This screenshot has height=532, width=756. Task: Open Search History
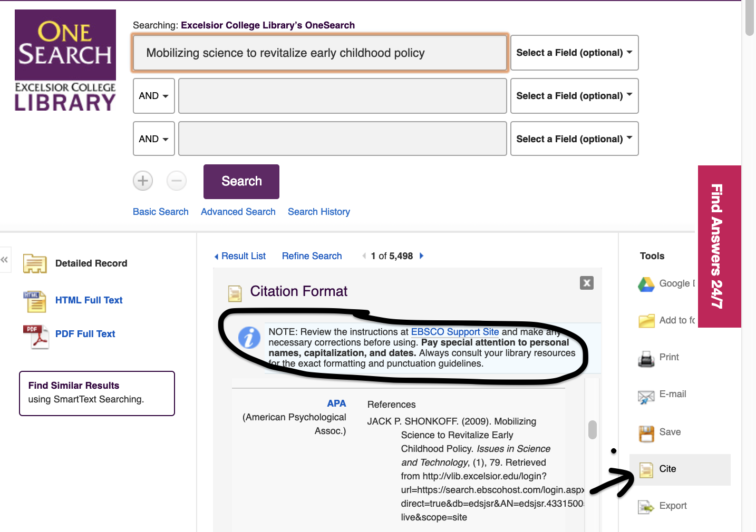[x=319, y=212]
